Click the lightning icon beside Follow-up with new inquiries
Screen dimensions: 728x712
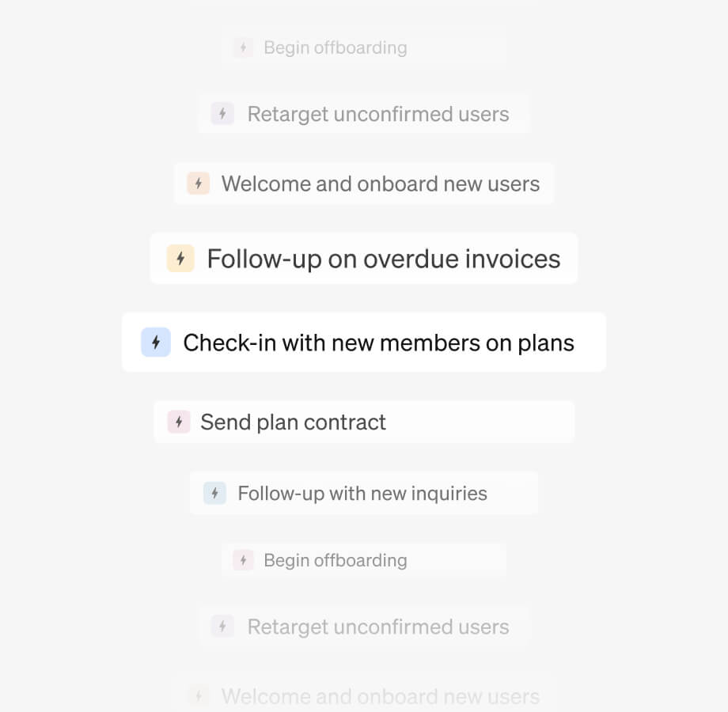tap(214, 494)
